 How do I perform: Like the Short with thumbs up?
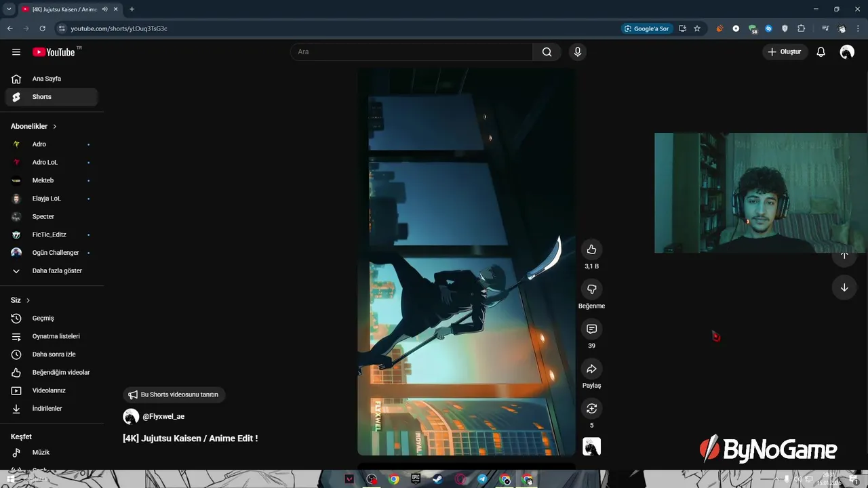coord(591,249)
